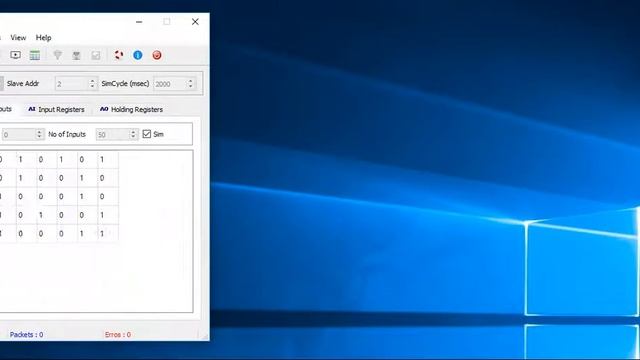The width and height of the screenshot is (640, 360).
Task: Toggle the Sim checkbox
Action: click(147, 134)
